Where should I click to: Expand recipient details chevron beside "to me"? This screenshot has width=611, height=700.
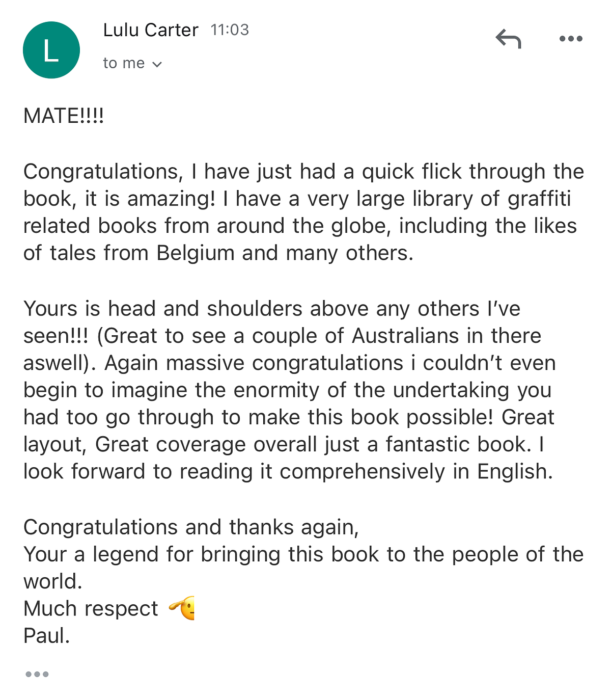point(157,64)
